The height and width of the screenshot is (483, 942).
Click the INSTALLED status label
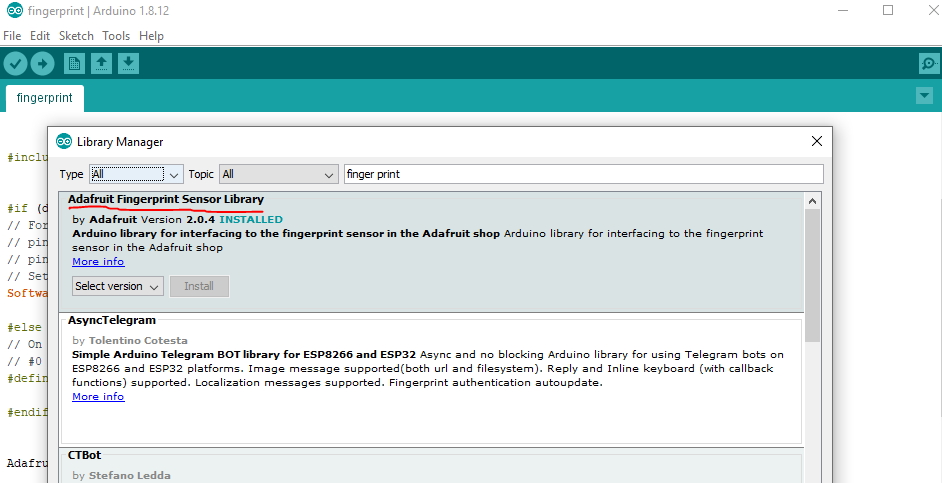pos(251,219)
